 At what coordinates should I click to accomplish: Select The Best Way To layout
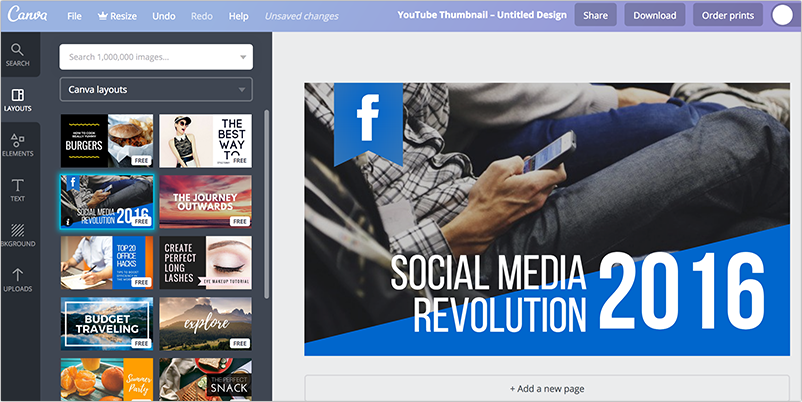click(206, 141)
